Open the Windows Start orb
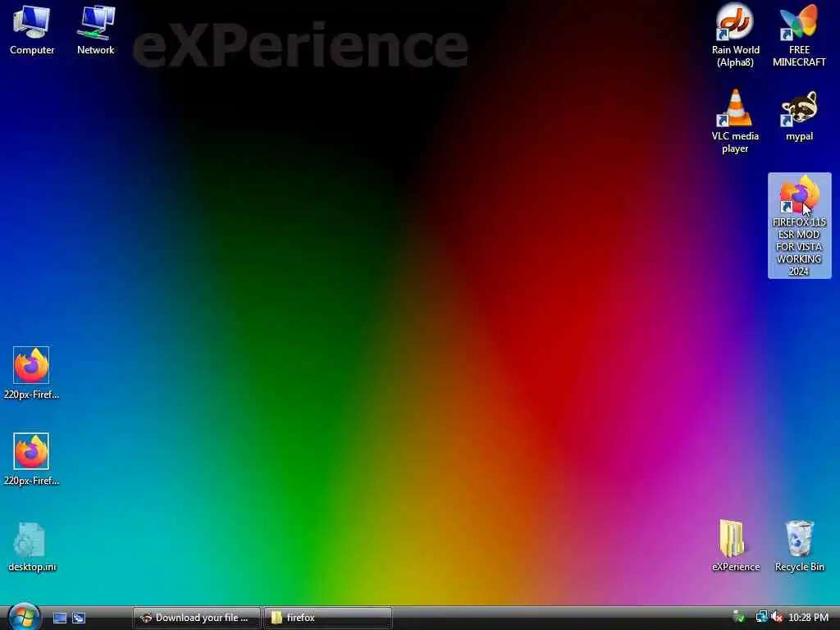This screenshot has height=630, width=840. [24, 617]
